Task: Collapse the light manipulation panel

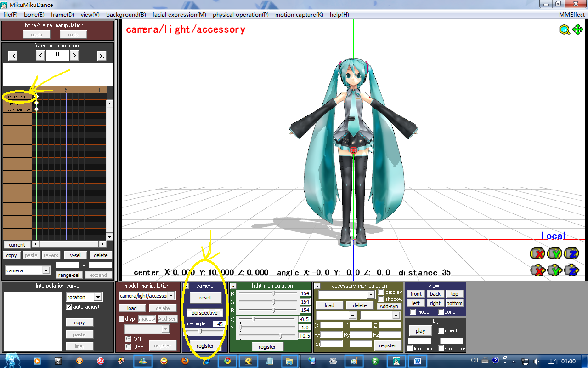Action: coord(233,286)
